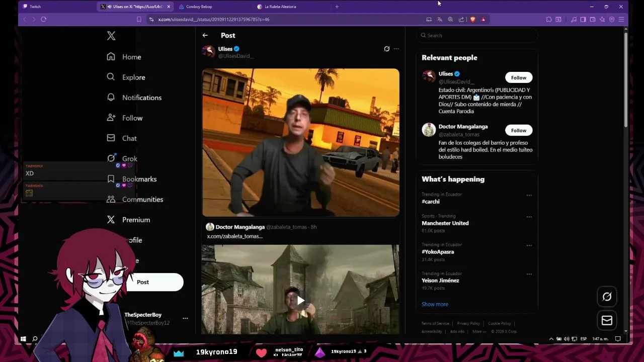Click the address bar URL

tap(214, 20)
